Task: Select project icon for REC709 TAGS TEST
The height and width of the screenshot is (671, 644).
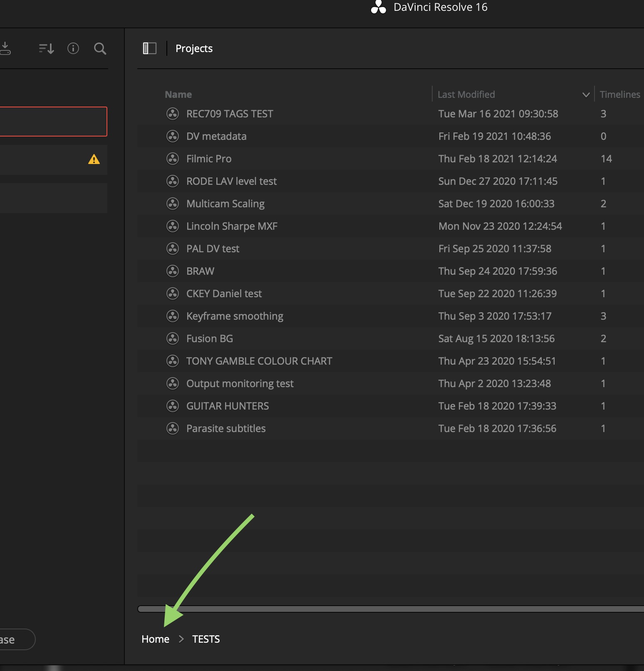Action: pyautogui.click(x=173, y=114)
